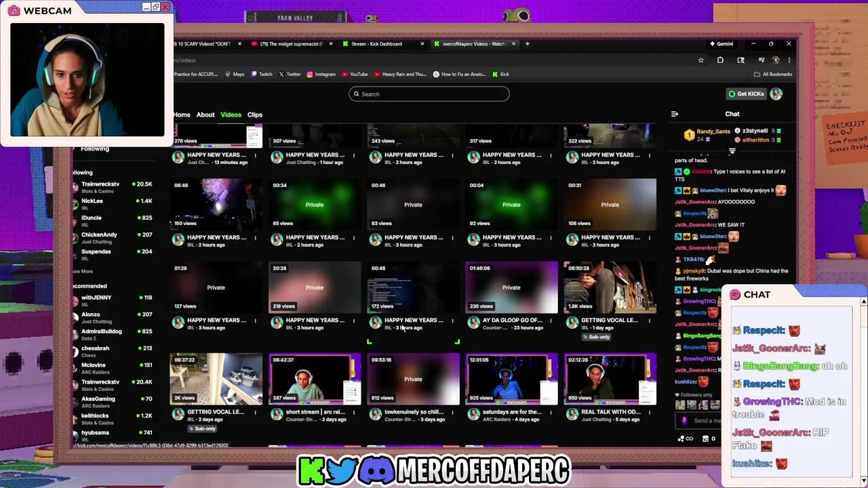Switch to the About tab
The height and width of the screenshot is (488, 868).
pos(205,115)
